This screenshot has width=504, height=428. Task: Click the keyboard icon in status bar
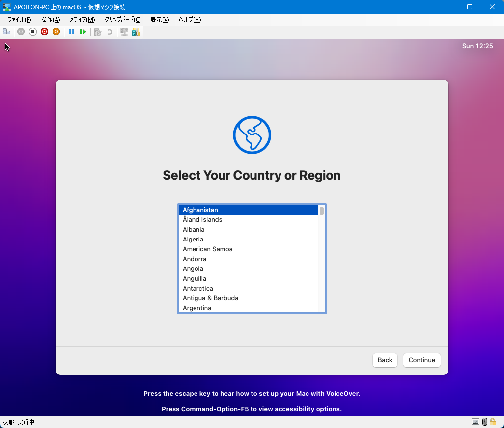click(x=476, y=422)
